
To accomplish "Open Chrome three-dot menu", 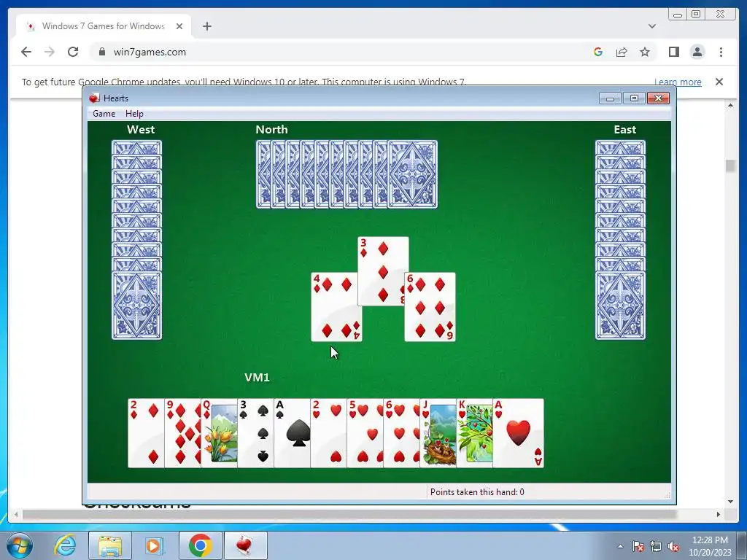I will [721, 52].
